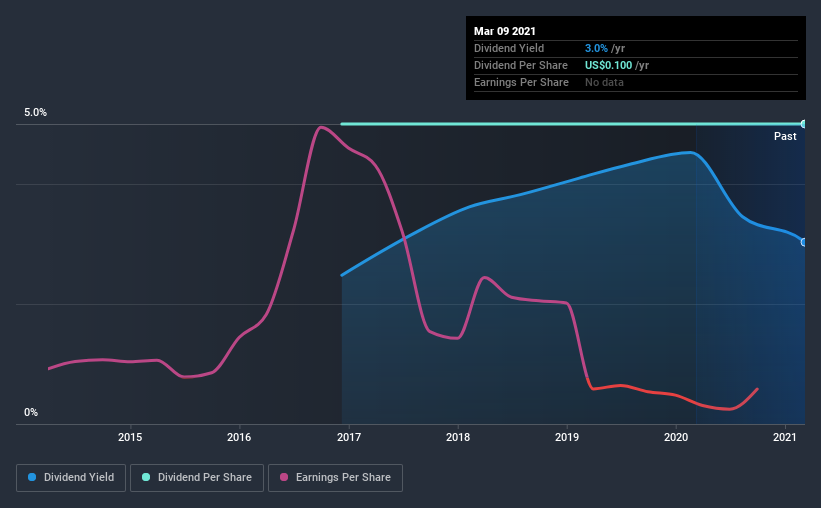Click the 2018 x-axis label
This screenshot has height=508, width=821.
pos(458,437)
